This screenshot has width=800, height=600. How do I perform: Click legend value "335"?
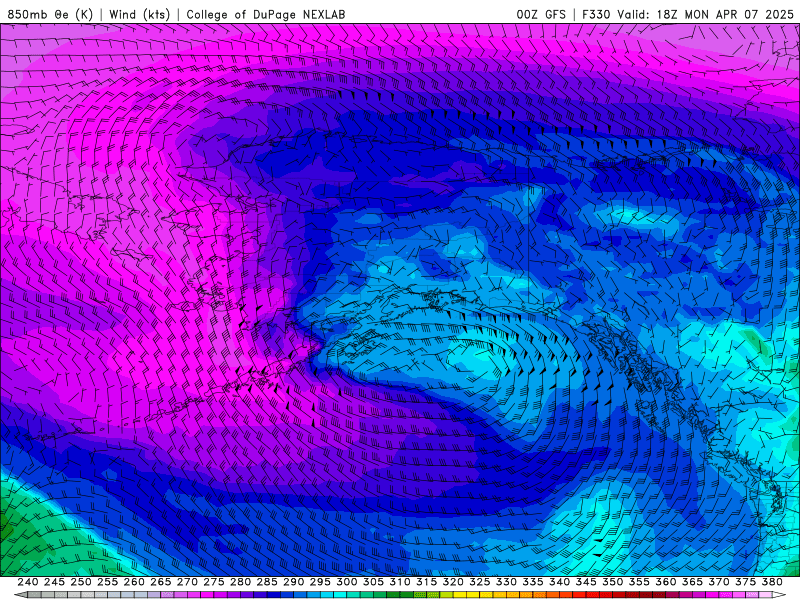[533, 582]
